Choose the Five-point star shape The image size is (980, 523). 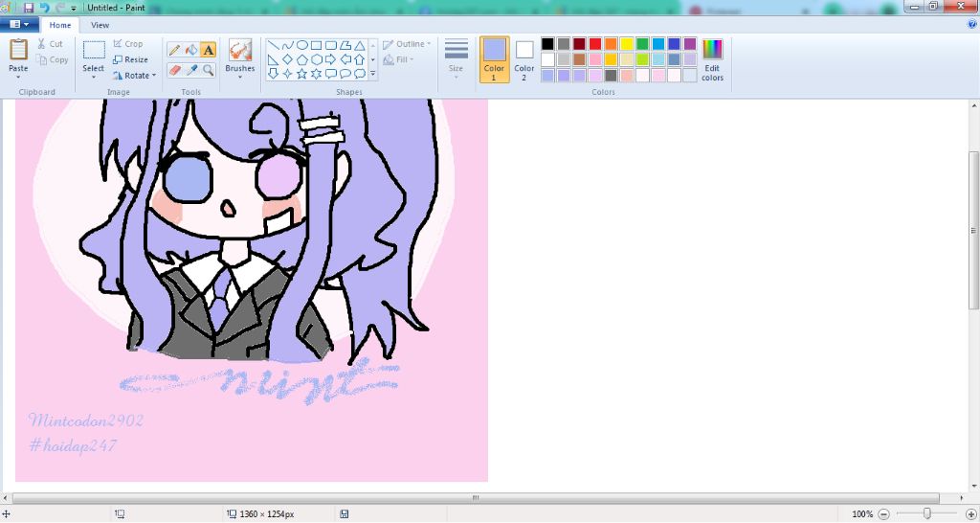(x=301, y=74)
